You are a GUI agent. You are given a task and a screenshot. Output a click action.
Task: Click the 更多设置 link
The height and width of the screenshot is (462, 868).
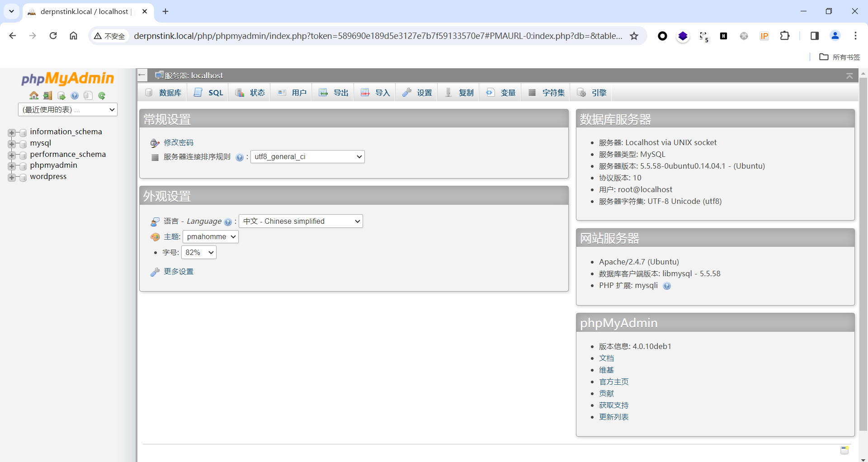(179, 271)
